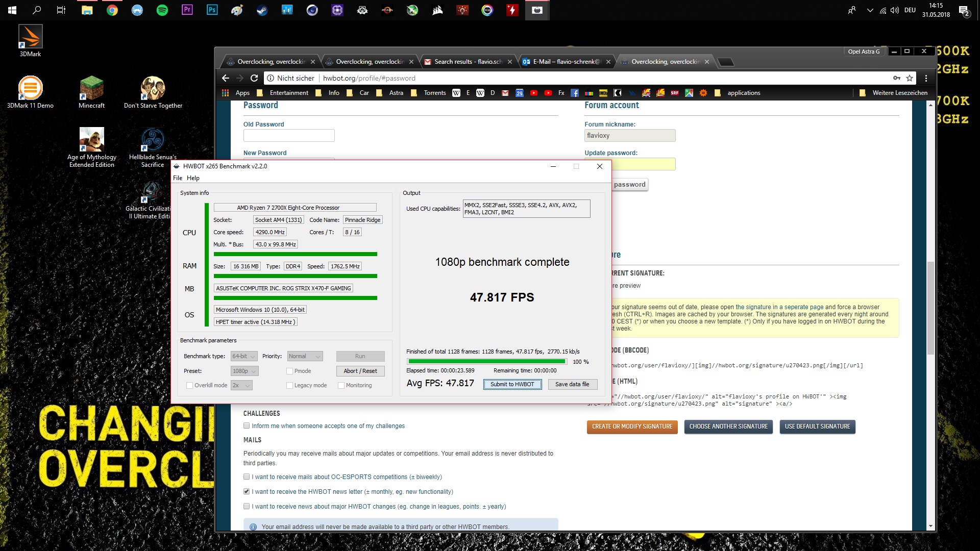Open Task View on the taskbar
Image resolution: width=980 pixels, height=551 pixels.
click(x=61, y=10)
